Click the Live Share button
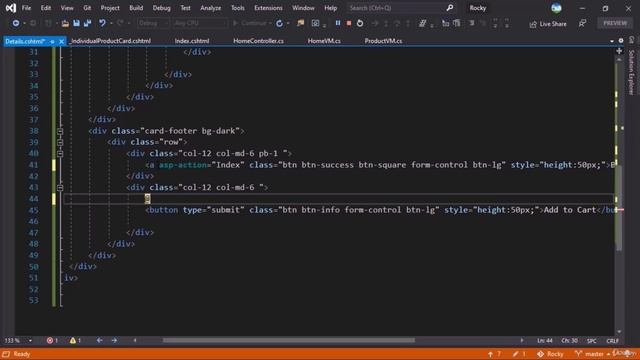 tap(548, 24)
